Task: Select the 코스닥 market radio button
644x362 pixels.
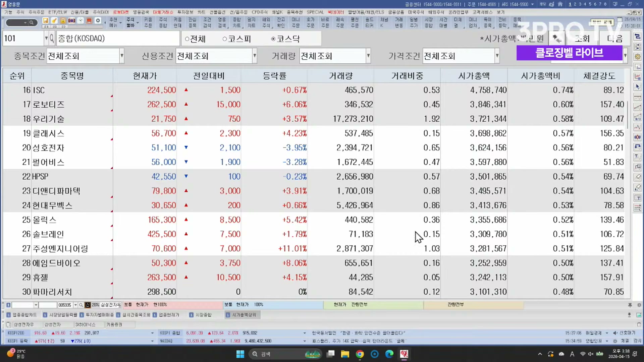Action: [273, 39]
